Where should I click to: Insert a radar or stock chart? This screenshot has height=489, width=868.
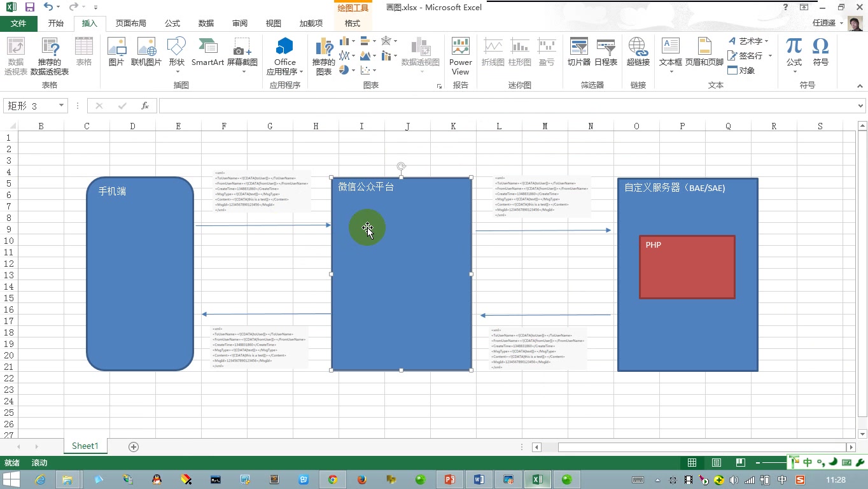(x=389, y=41)
